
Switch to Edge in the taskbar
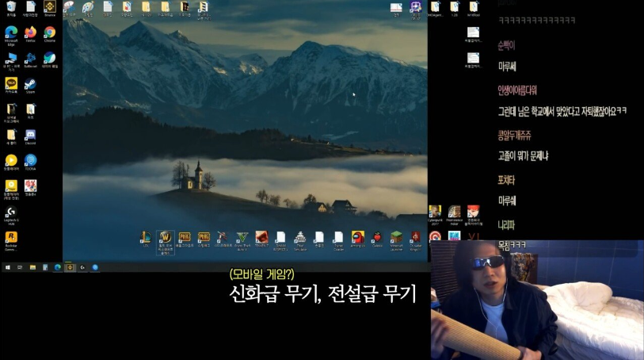58,267
